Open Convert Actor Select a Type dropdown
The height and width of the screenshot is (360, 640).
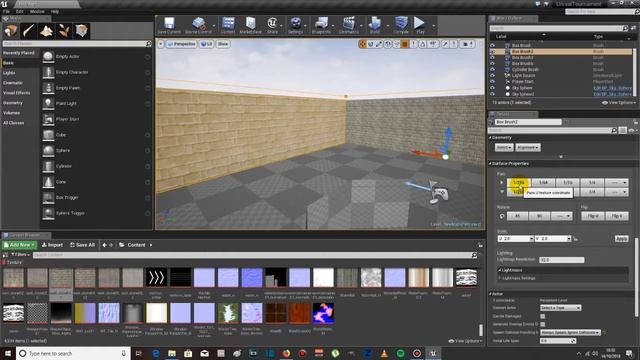(560, 308)
